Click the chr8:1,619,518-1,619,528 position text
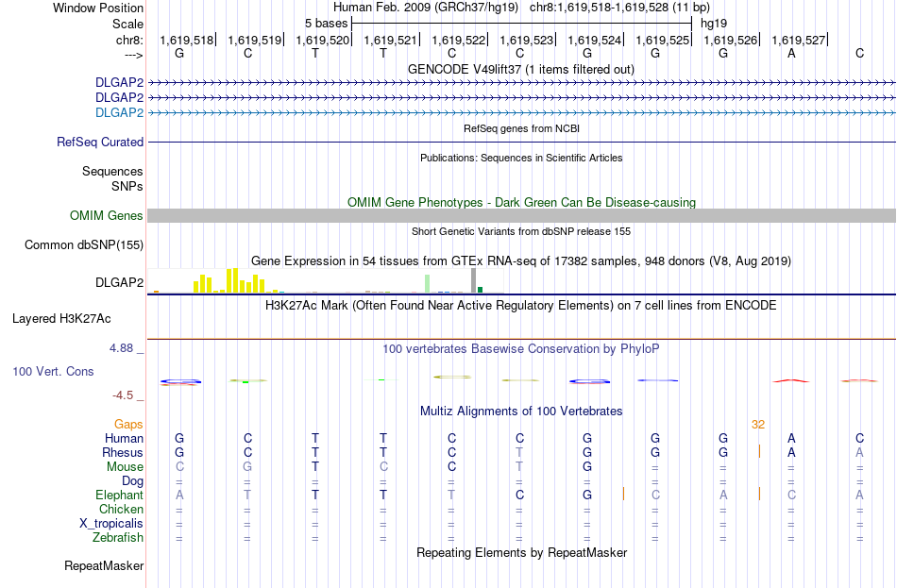Screen dimensions: 897x588 click(x=619, y=8)
